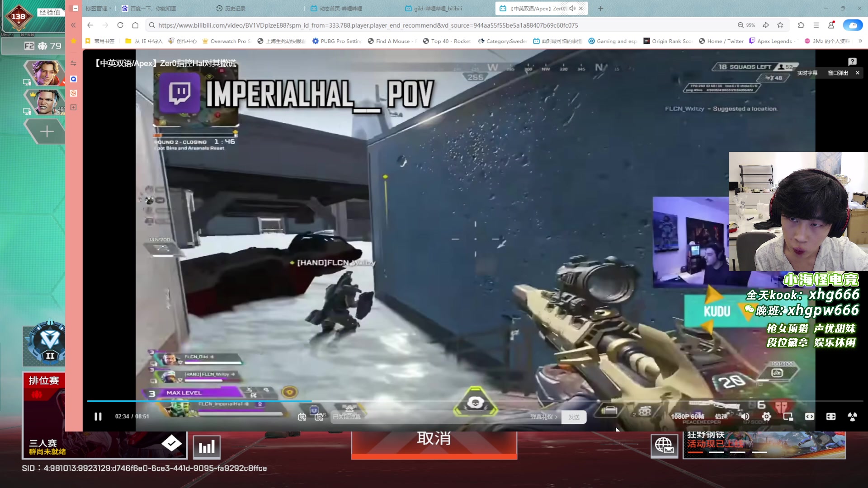Expand more bookmarks chevron

coord(860,41)
